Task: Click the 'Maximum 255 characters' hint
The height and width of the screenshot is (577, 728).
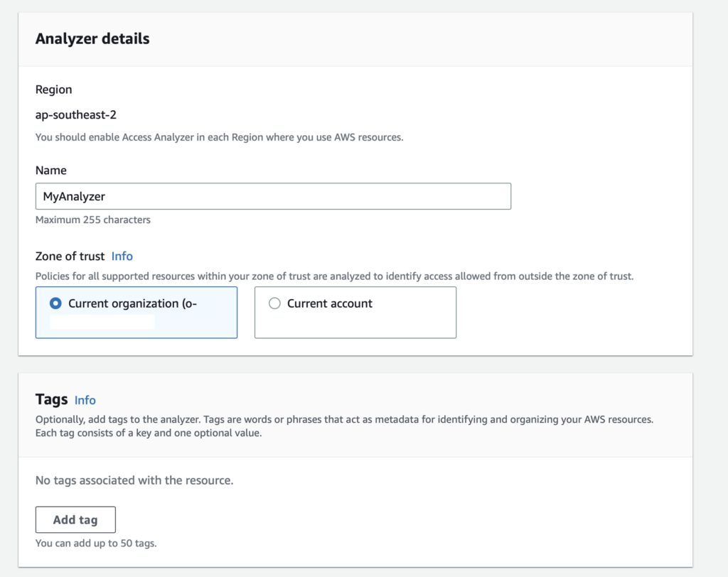Action: pos(92,220)
